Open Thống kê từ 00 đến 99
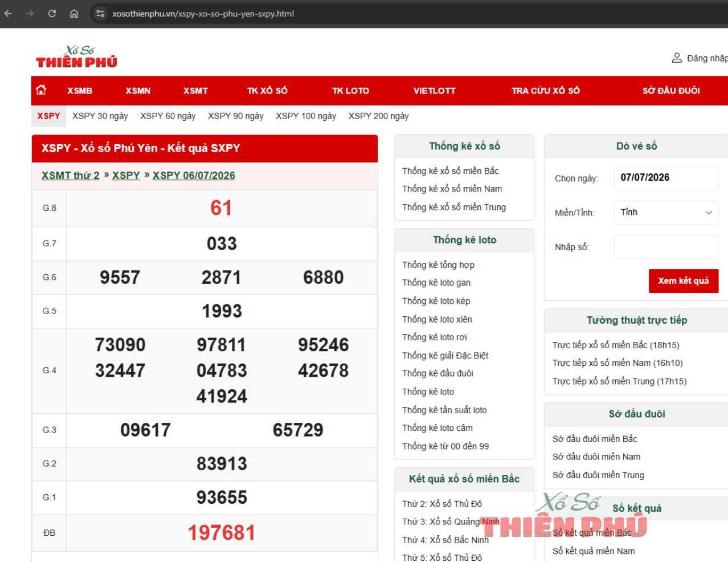Viewport: 728px width, 562px height. (445, 446)
